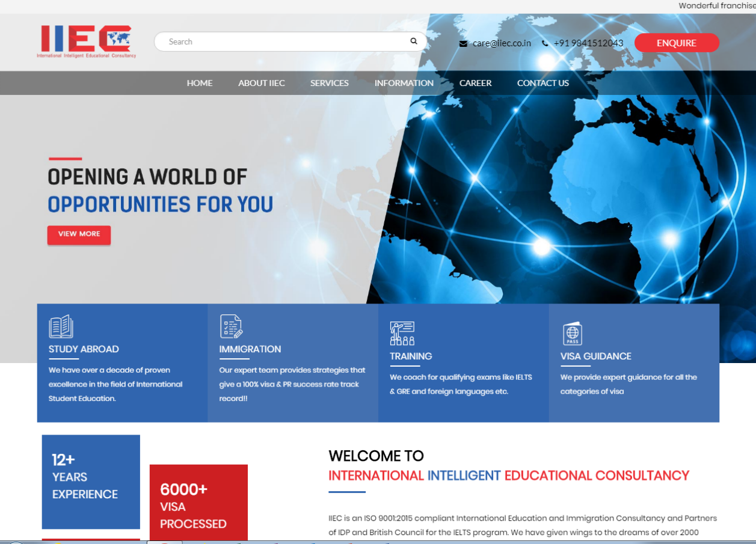The height and width of the screenshot is (544, 756).
Task: Click the envelope email icon
Action: pyautogui.click(x=463, y=43)
